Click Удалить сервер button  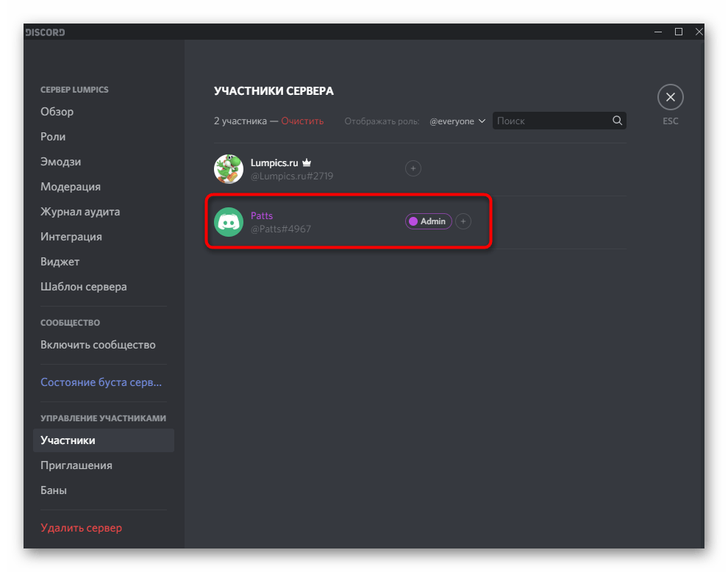[x=81, y=528]
